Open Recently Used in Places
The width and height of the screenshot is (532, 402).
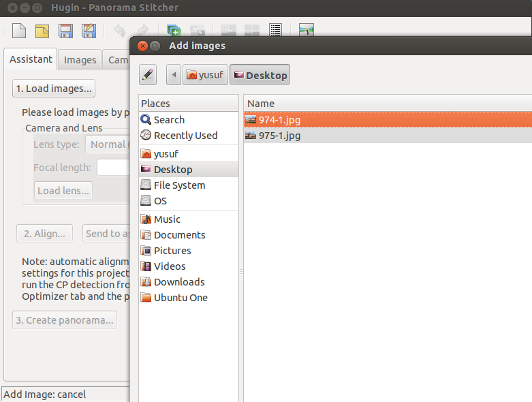[x=189, y=136]
